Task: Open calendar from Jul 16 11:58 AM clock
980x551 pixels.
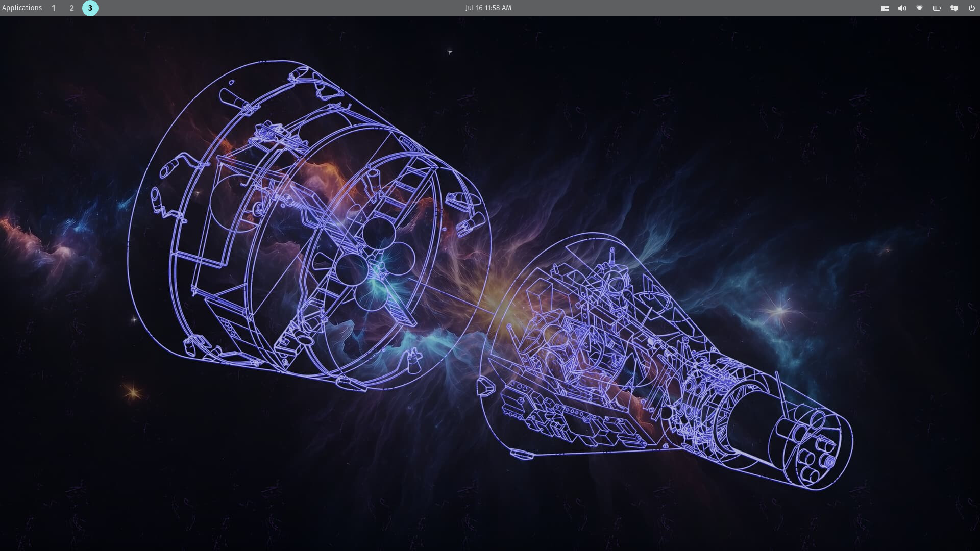Action: pos(488,8)
